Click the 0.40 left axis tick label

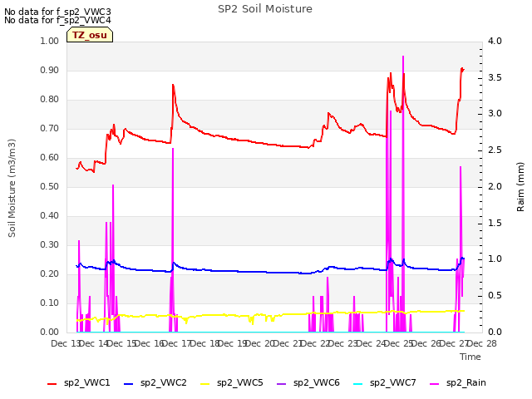(x=50, y=216)
